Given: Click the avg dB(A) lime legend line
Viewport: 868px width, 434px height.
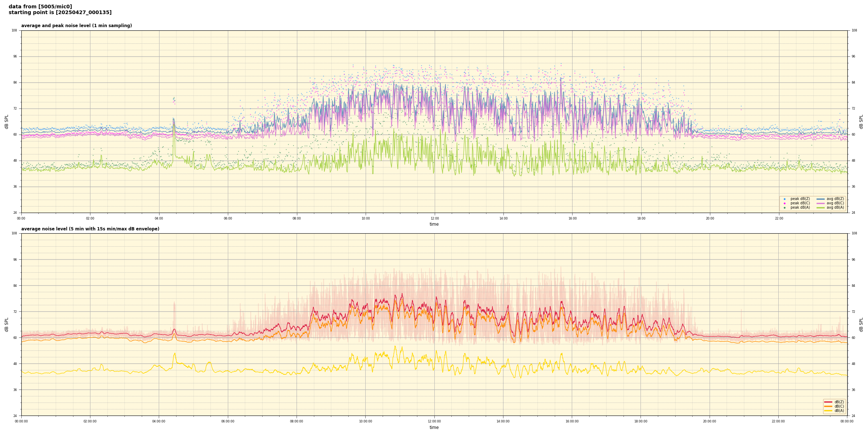Looking at the screenshot, I should tap(821, 208).
